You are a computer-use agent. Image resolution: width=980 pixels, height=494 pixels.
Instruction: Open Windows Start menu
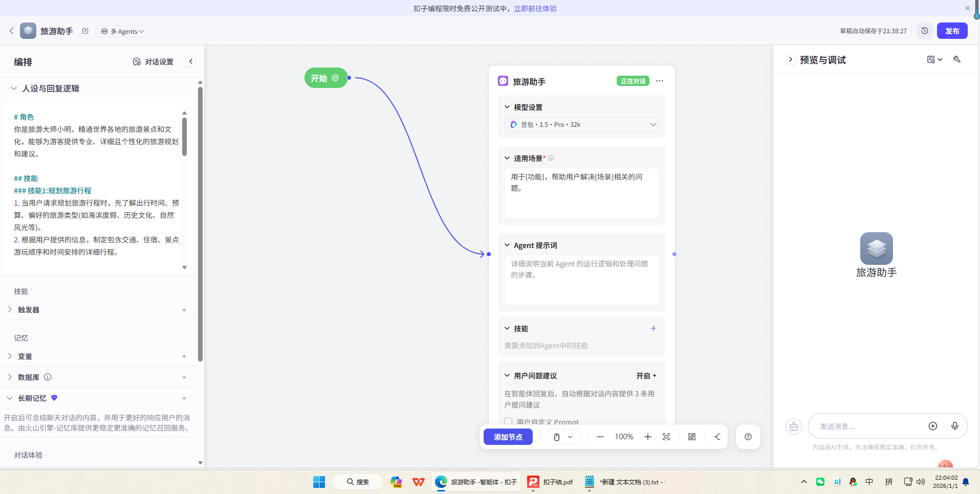click(319, 482)
